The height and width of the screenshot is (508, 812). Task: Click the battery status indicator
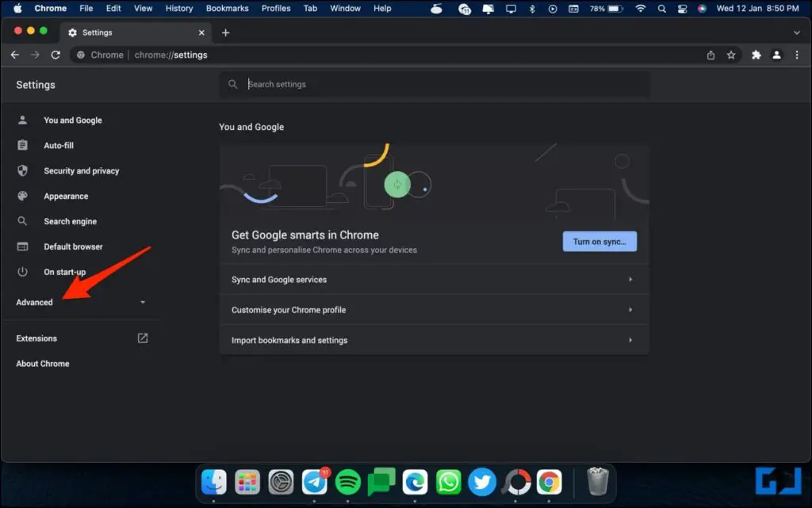click(605, 8)
